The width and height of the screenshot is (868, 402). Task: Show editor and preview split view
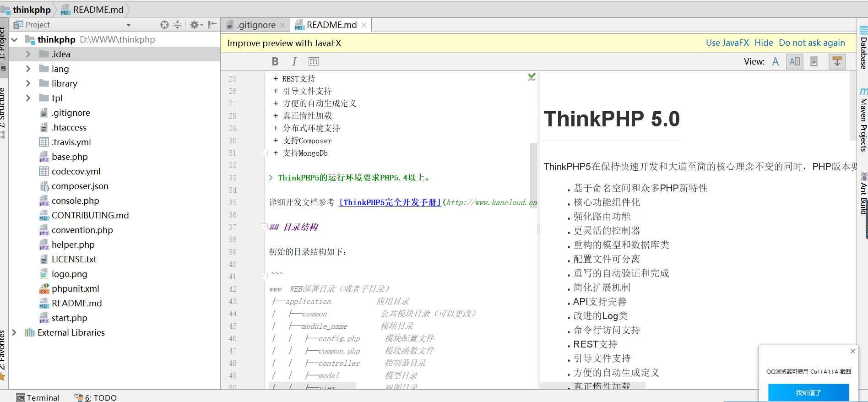point(795,61)
